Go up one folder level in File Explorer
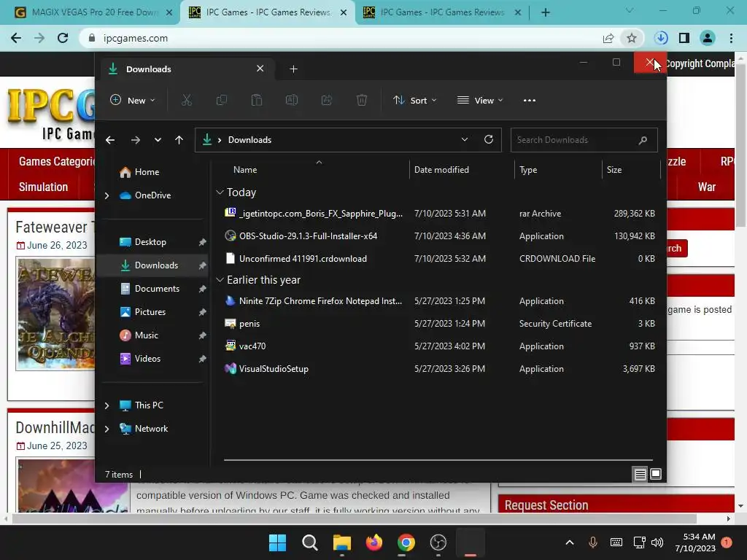Screen dimensions: 747x560 tap(179, 140)
